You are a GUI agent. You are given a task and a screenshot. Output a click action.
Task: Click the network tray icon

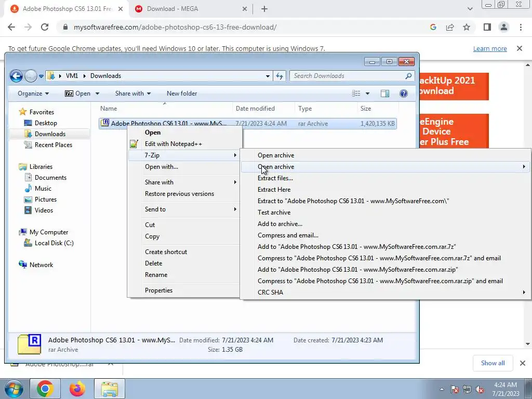[467, 389]
